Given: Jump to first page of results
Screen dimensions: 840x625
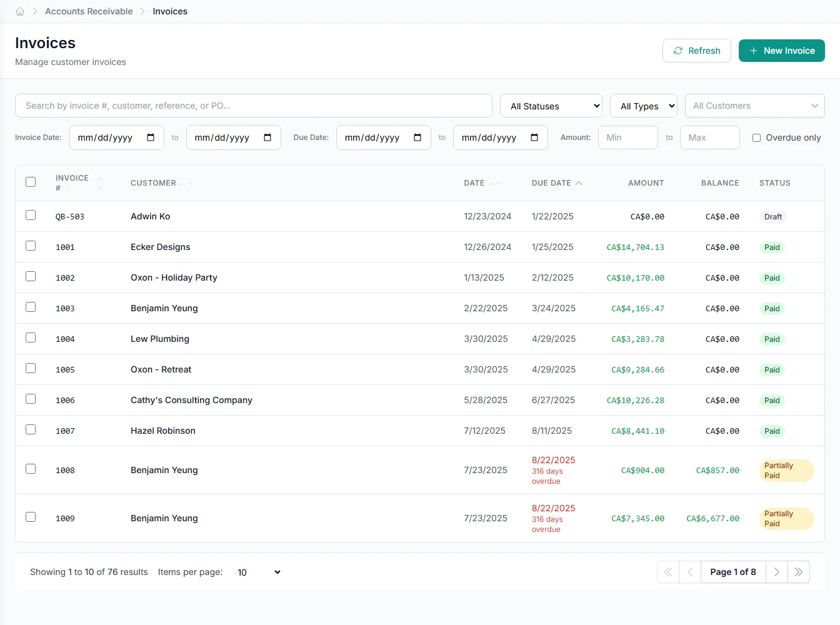Looking at the screenshot, I should point(668,572).
